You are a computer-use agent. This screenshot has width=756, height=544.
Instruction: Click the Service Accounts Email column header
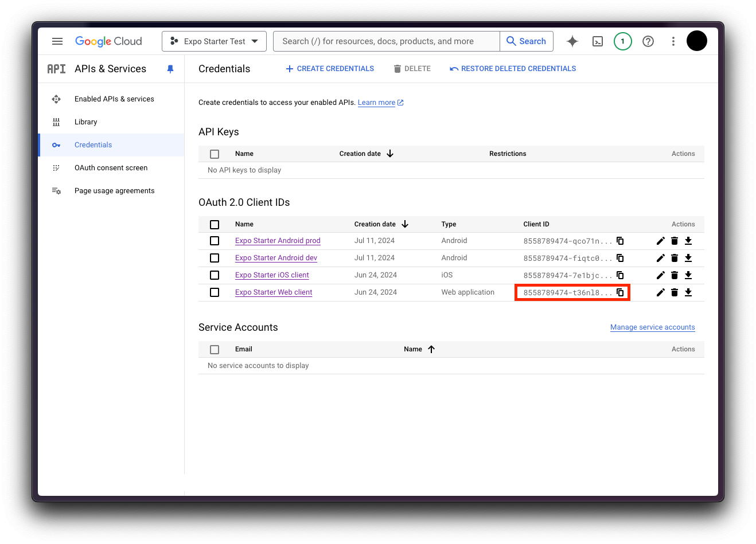[x=244, y=349]
